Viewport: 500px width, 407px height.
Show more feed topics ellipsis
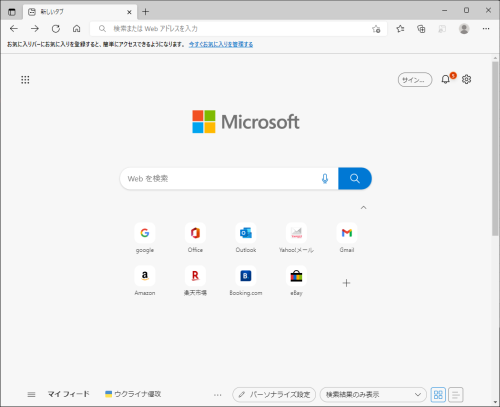coord(218,395)
